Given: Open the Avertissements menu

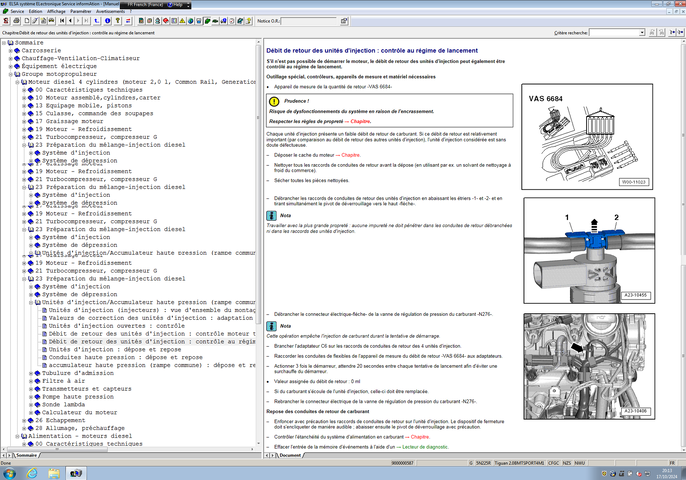Looking at the screenshot, I should click(110, 11).
